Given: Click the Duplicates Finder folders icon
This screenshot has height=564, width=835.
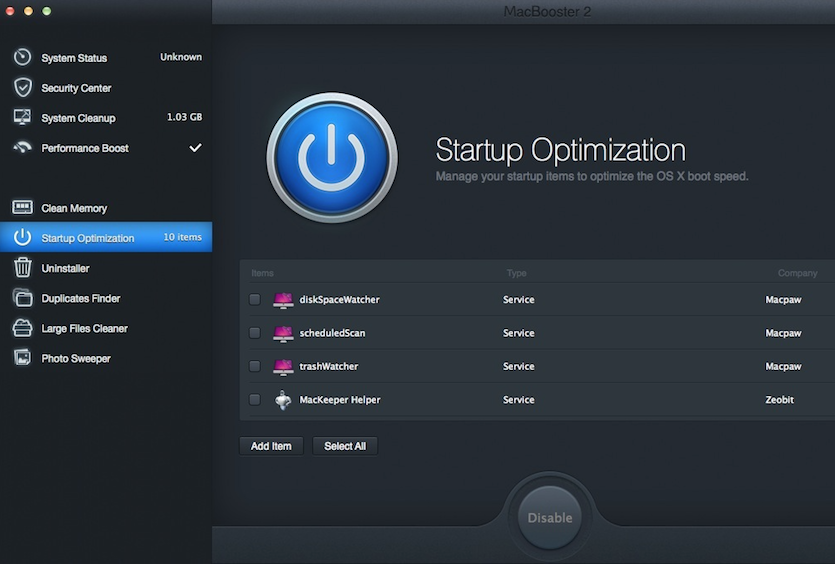Looking at the screenshot, I should [x=23, y=298].
